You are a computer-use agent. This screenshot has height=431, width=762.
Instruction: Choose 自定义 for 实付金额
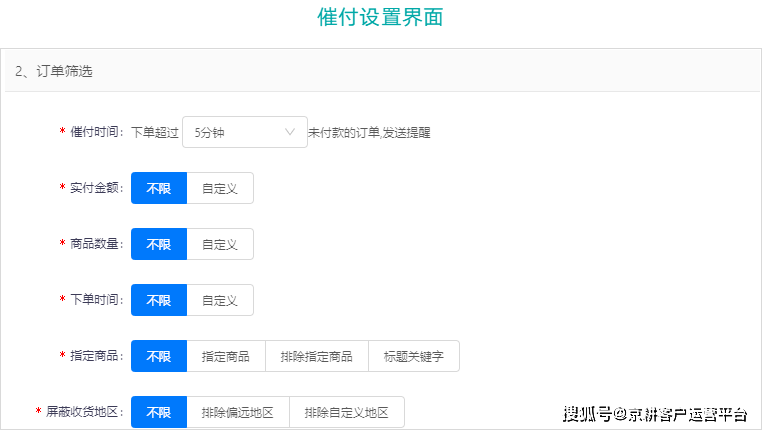[x=220, y=188]
